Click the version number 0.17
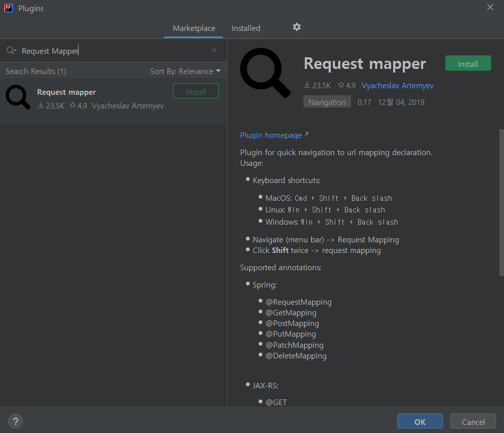Viewport: 504px width, 433px height. click(x=364, y=102)
